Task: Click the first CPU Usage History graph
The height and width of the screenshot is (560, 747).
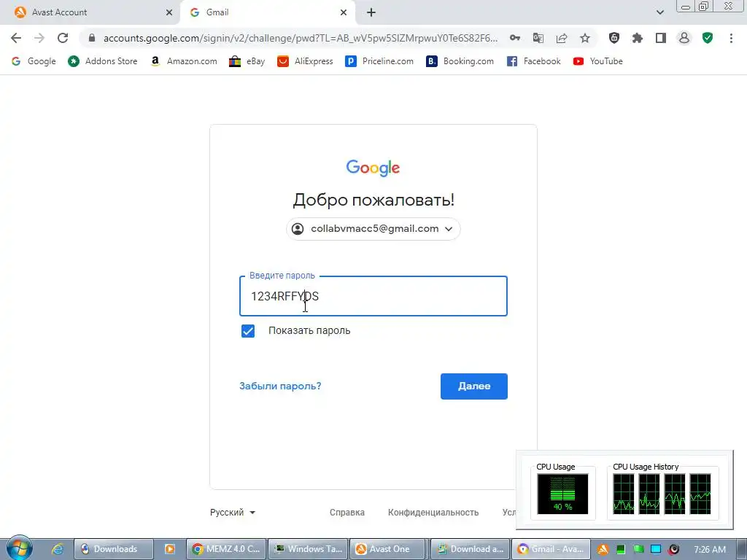Action: click(624, 494)
